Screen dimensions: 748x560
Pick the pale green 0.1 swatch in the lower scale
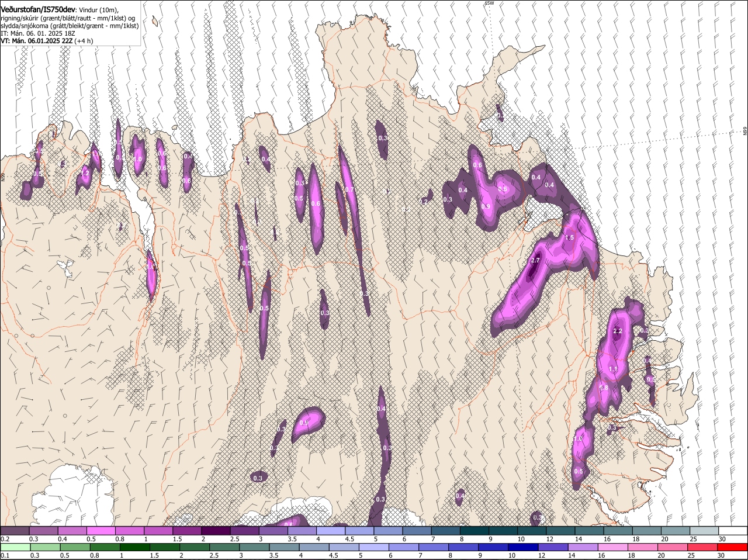15,547
